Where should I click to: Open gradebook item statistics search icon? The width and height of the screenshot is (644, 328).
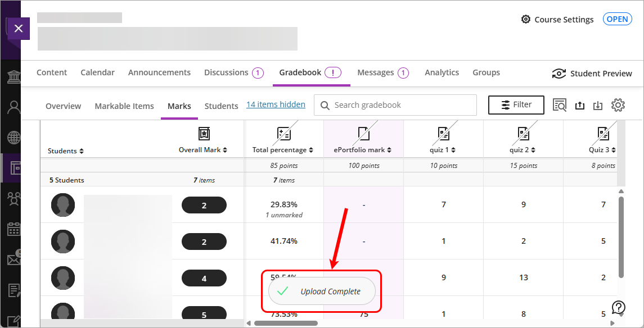[560, 105]
